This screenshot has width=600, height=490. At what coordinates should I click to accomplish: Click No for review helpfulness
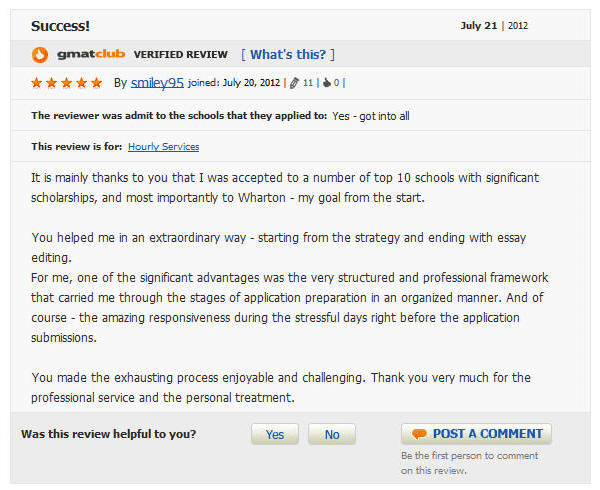pos(332,434)
